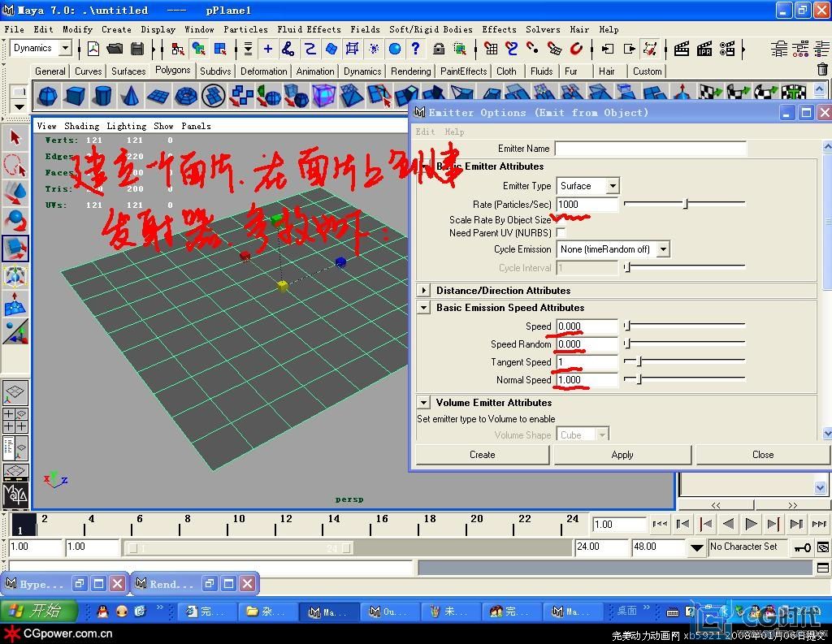Activate the Move tool in toolbox
The height and width of the screenshot is (644, 832).
(15, 193)
